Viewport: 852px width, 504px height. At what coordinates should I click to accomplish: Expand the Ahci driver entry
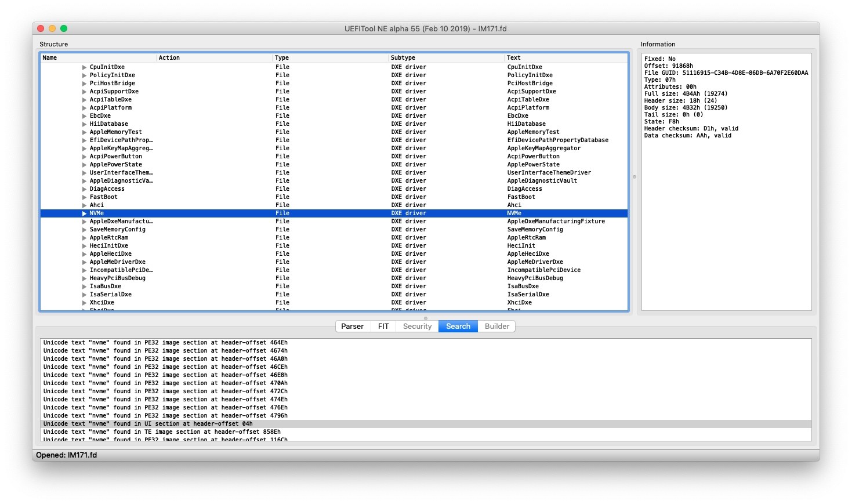coord(84,205)
